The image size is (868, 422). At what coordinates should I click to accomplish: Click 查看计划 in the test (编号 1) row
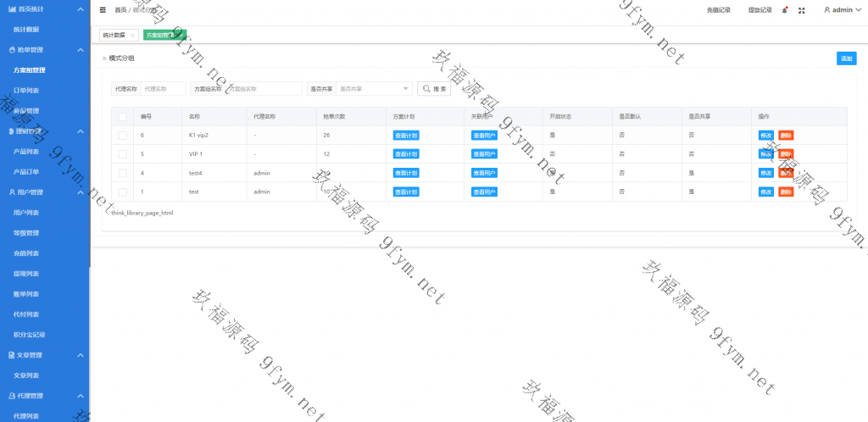[406, 192]
